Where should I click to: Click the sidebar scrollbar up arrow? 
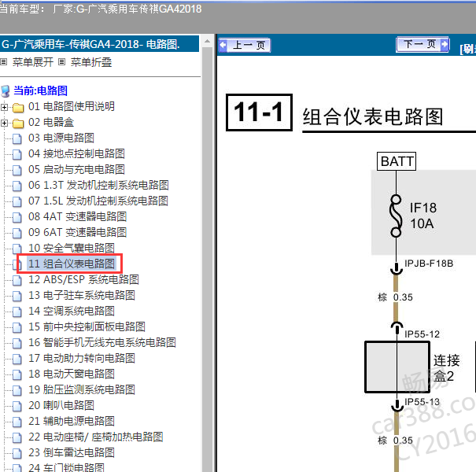click(x=208, y=41)
